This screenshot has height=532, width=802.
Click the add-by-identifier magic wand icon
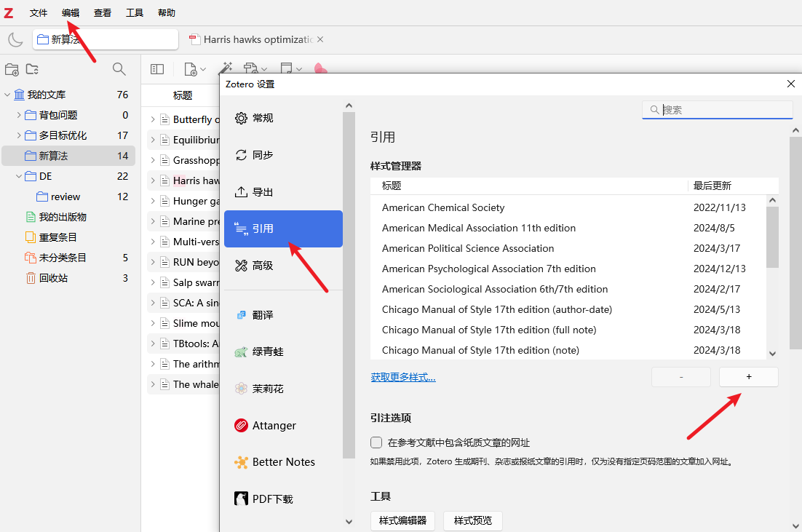pos(226,68)
